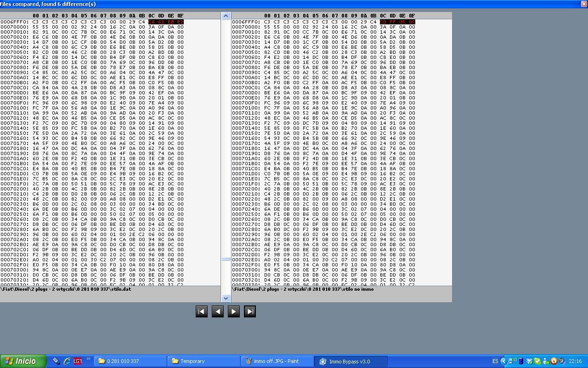Click column header 0F in the left pane
This screenshot has height=368, width=588.
point(181,16)
